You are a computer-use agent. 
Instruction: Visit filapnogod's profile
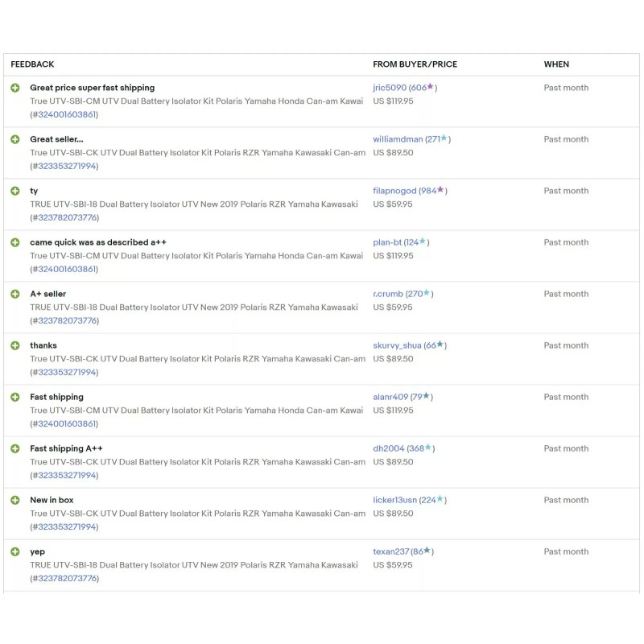point(394,191)
